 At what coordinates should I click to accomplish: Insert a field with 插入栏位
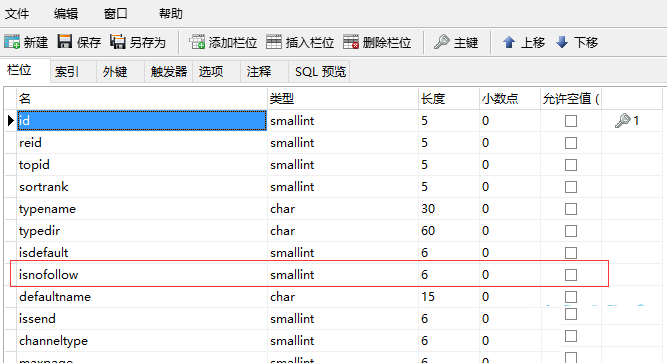tap(274, 42)
